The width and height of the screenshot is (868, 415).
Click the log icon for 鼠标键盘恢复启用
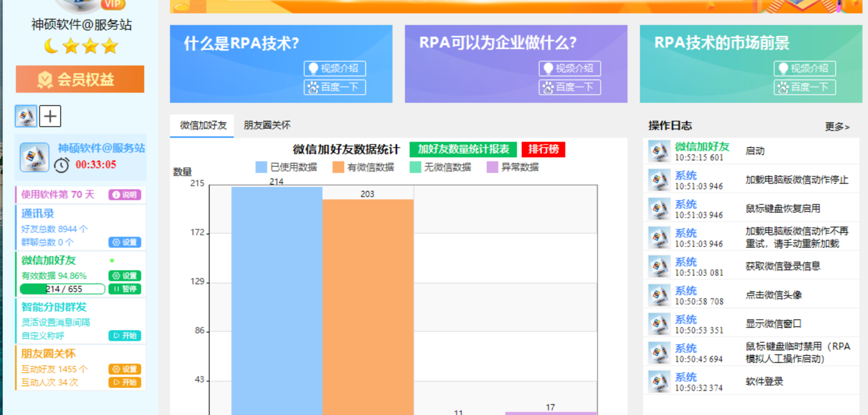coord(659,208)
